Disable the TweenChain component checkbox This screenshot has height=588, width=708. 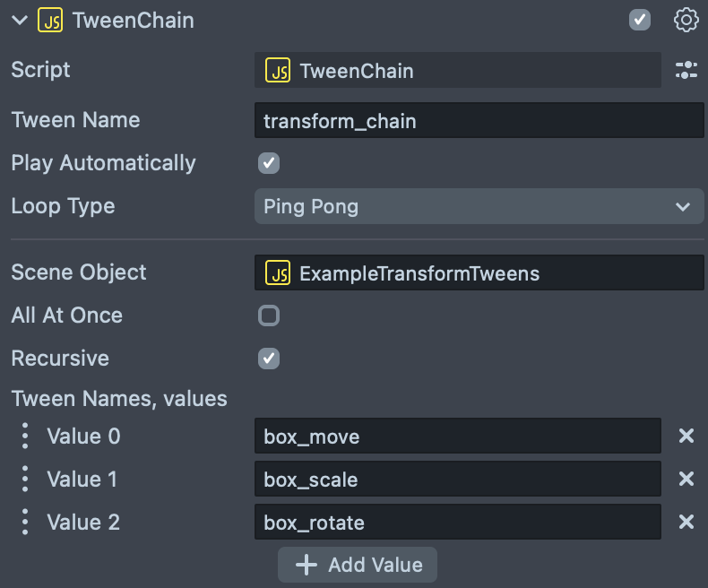(x=640, y=20)
